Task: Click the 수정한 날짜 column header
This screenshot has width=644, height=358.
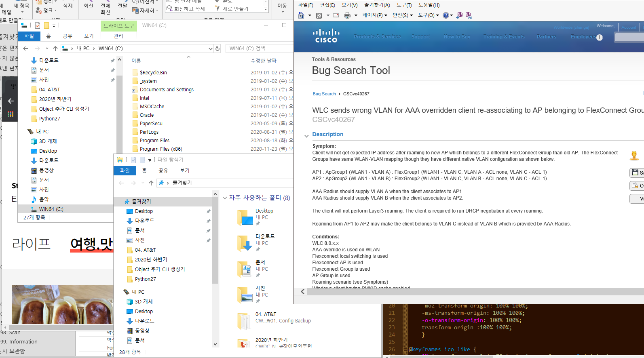Action: (264, 61)
